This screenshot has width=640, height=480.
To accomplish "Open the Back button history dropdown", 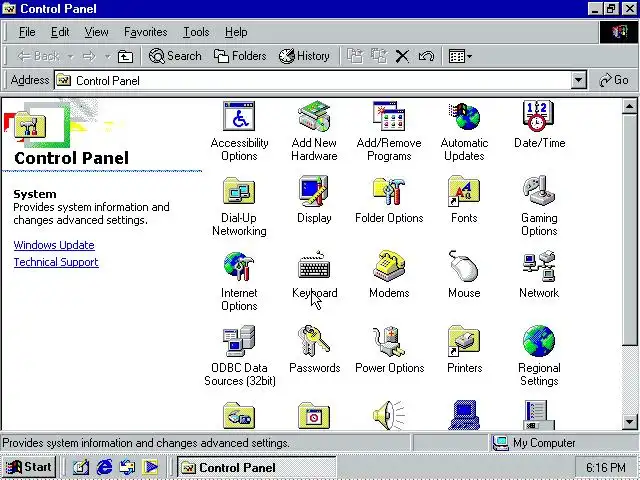I will 71,56.
